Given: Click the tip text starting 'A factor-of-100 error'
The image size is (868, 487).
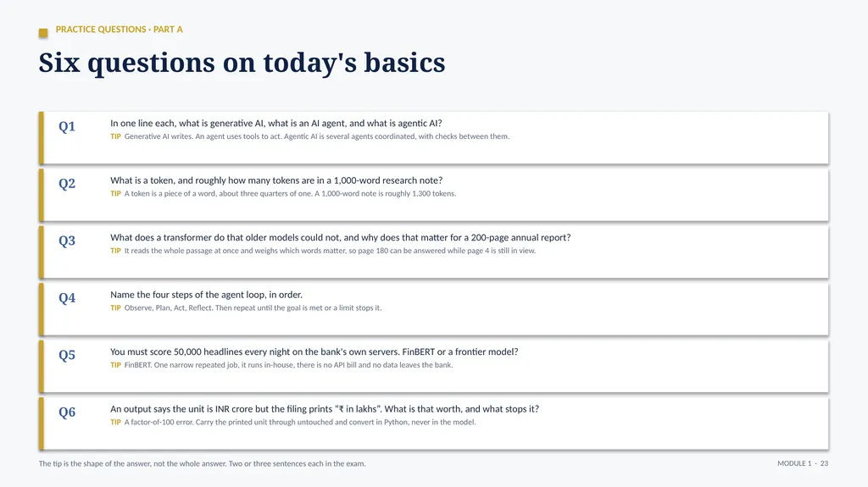Looking at the screenshot, I should pyautogui.click(x=300, y=423).
